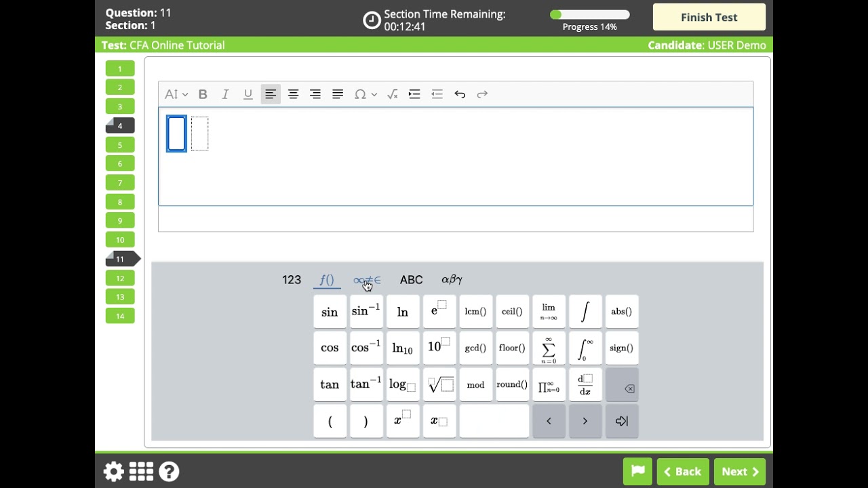The width and height of the screenshot is (868, 488).
Task: Insert x subscript key
Action: pyautogui.click(x=439, y=422)
